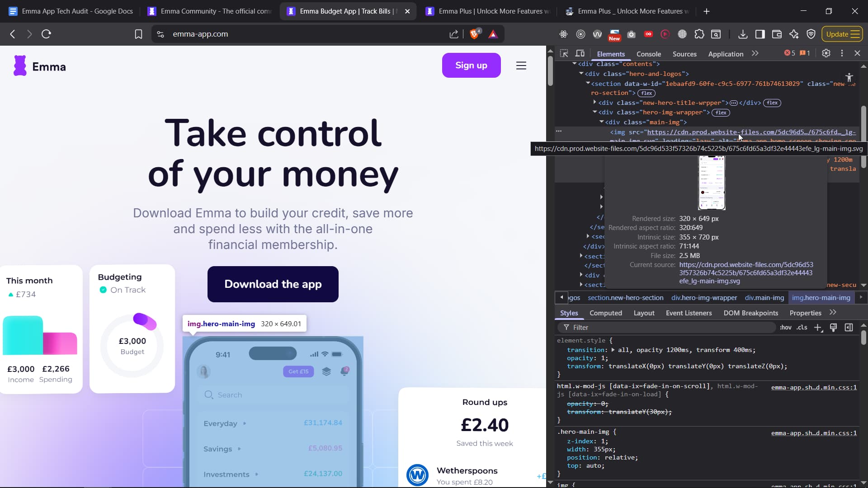Open the Computed styles tab
The width and height of the screenshot is (868, 488).
point(606,313)
